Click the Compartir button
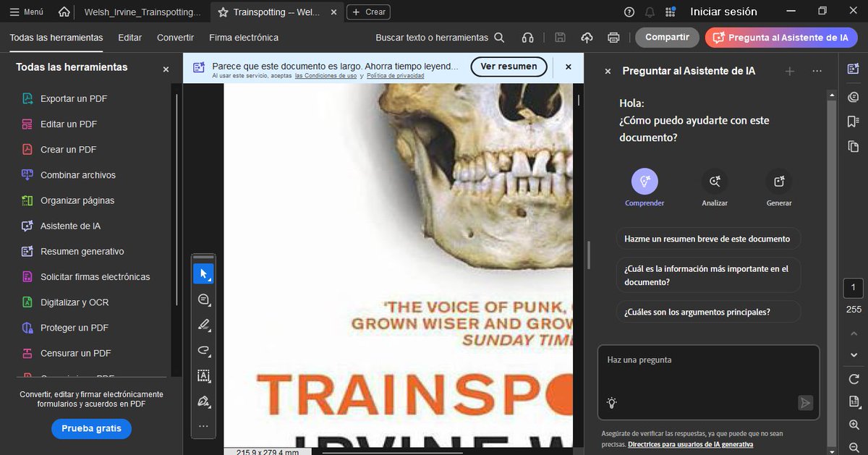This screenshot has height=455, width=868. click(x=667, y=38)
